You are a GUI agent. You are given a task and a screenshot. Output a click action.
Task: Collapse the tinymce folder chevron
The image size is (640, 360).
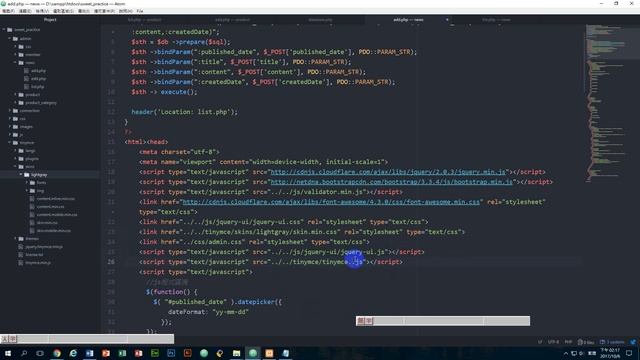pyautogui.click(x=10, y=143)
